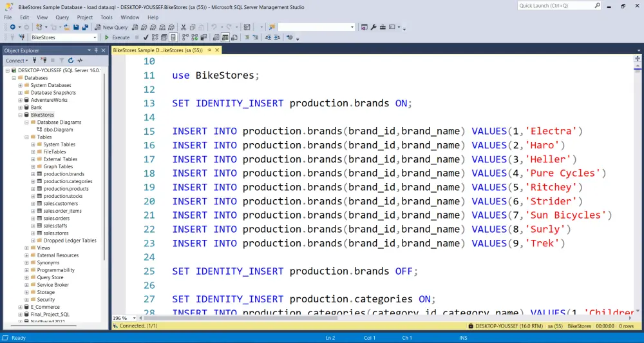Open the File menu
This screenshot has height=343, width=644.
point(8,17)
